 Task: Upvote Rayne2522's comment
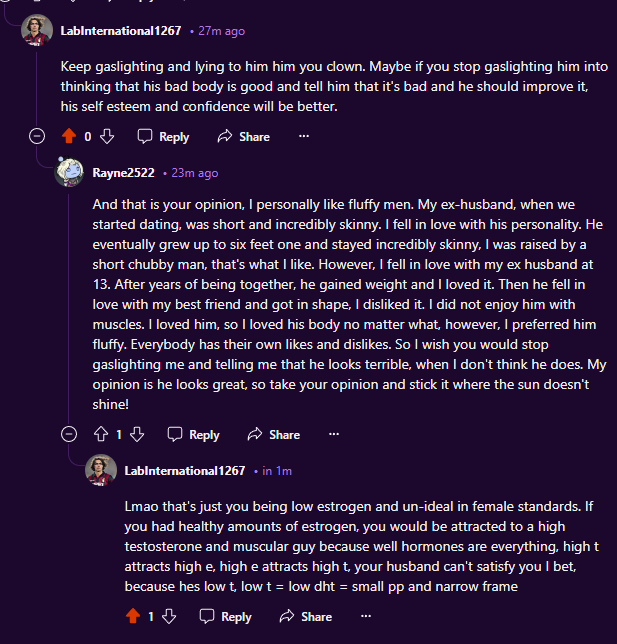pyautogui.click(x=100, y=435)
